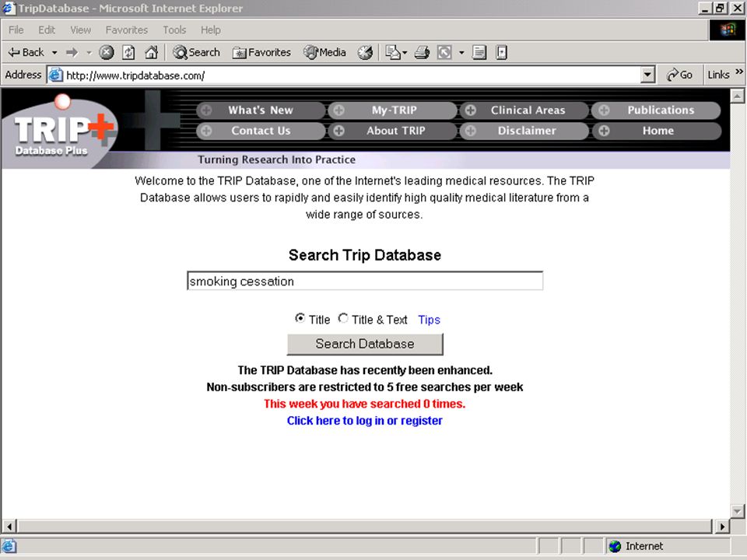Screen dimensions: 747x560
Task: Select the Title & Text radio button
Action: coord(343,318)
